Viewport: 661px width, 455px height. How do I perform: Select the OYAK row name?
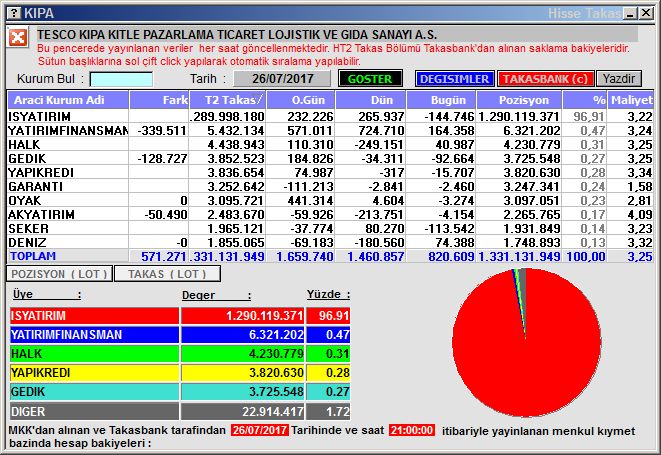25,200
